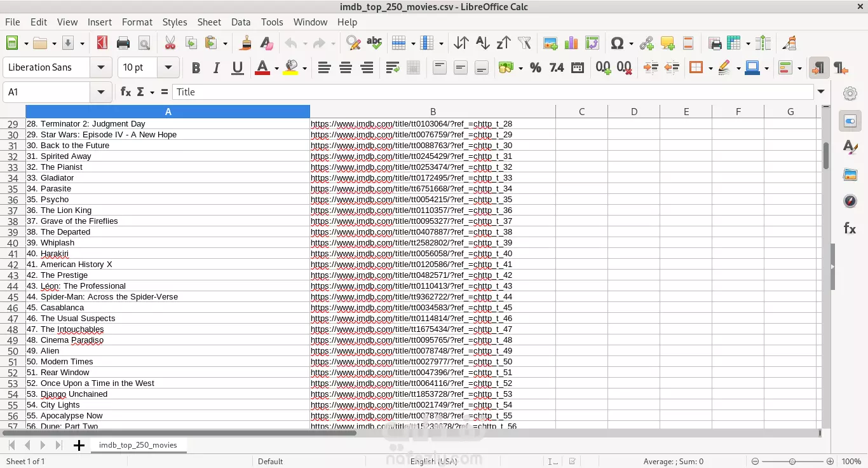The width and height of the screenshot is (868, 468).
Task: Click the AutoFilter funnel icon
Action: coord(524,43)
